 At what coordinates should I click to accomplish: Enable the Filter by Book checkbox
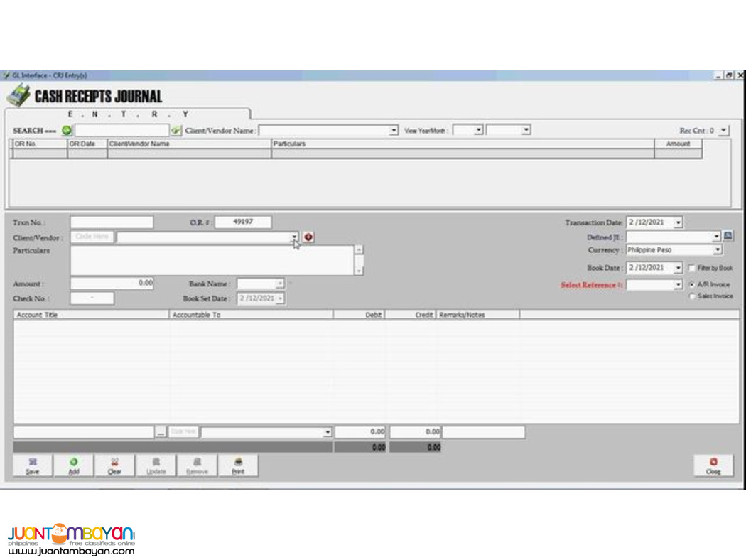[x=691, y=268]
